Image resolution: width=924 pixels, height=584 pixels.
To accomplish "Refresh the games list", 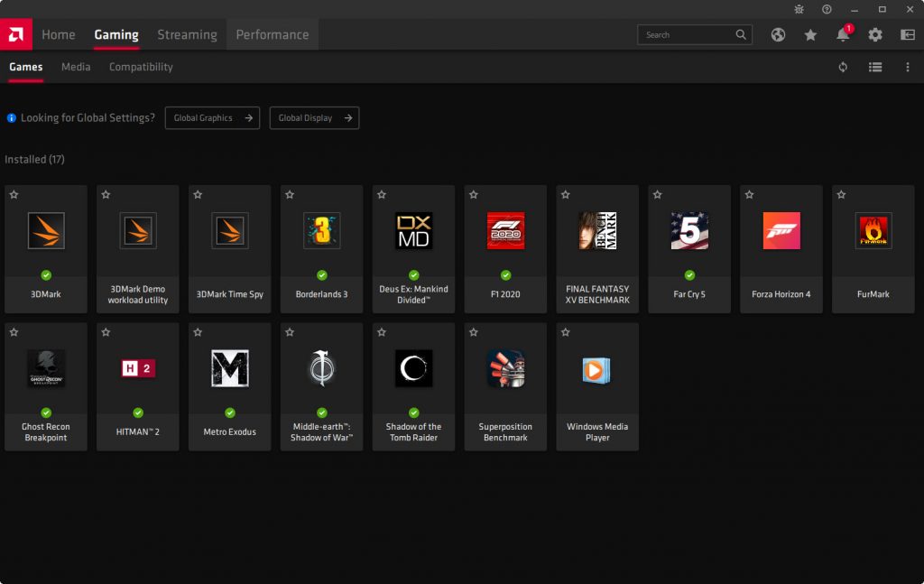I will 843,67.
